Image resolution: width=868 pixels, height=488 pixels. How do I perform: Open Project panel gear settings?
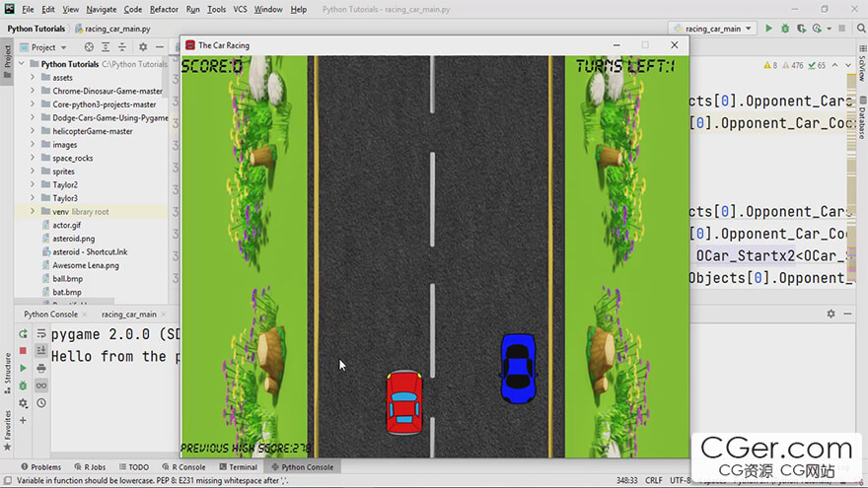coord(142,47)
